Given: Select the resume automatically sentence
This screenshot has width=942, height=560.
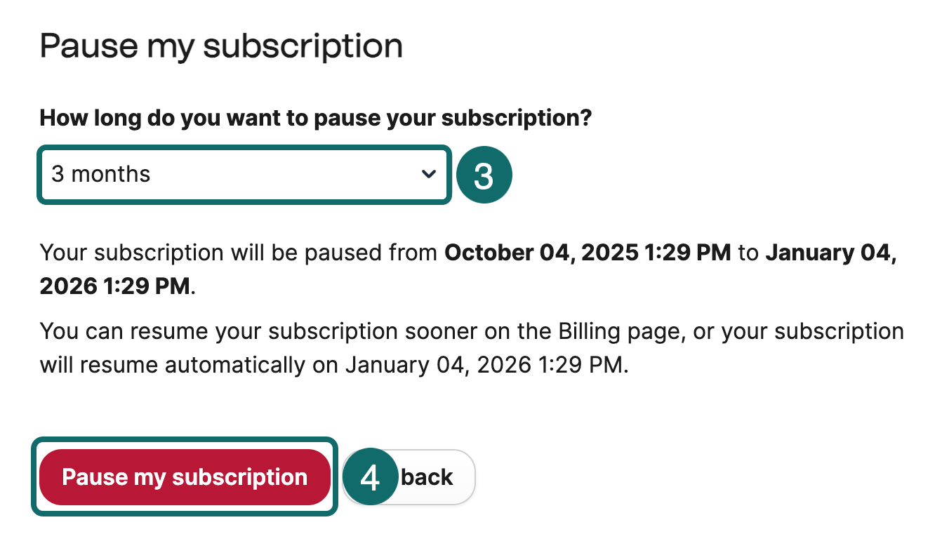Looking at the screenshot, I should click(470, 347).
